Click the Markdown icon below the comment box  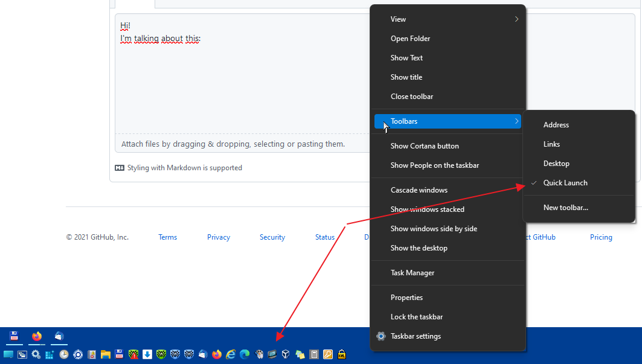[x=120, y=168]
